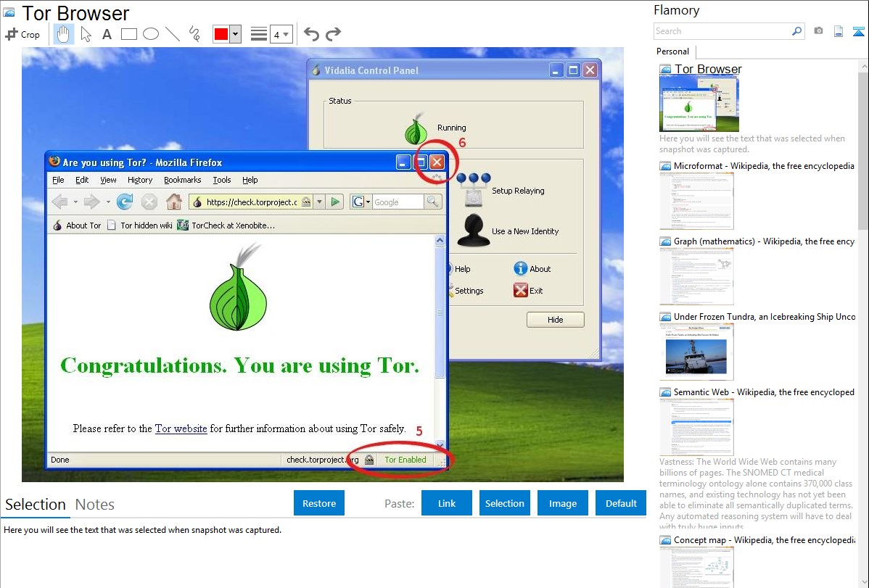
Task: Open the Firefox URL history dropdown arrow
Action: pyautogui.click(x=319, y=202)
